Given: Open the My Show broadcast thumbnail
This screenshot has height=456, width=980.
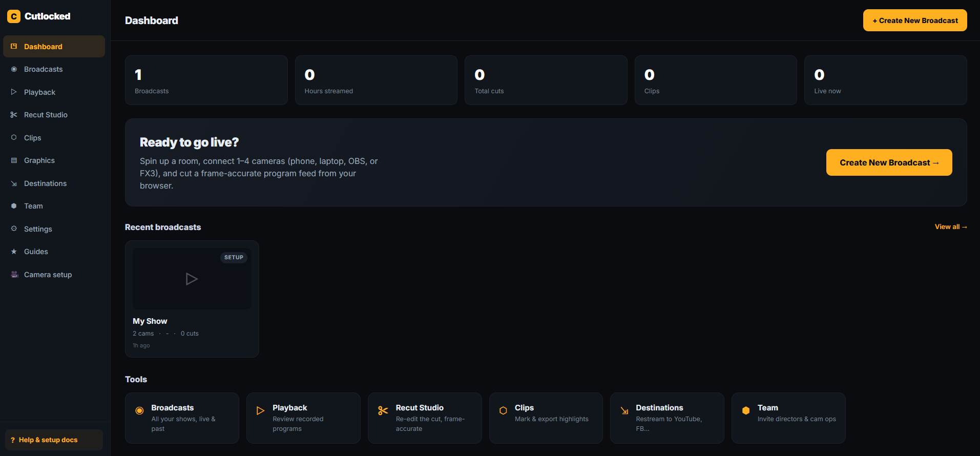Looking at the screenshot, I should [x=192, y=279].
